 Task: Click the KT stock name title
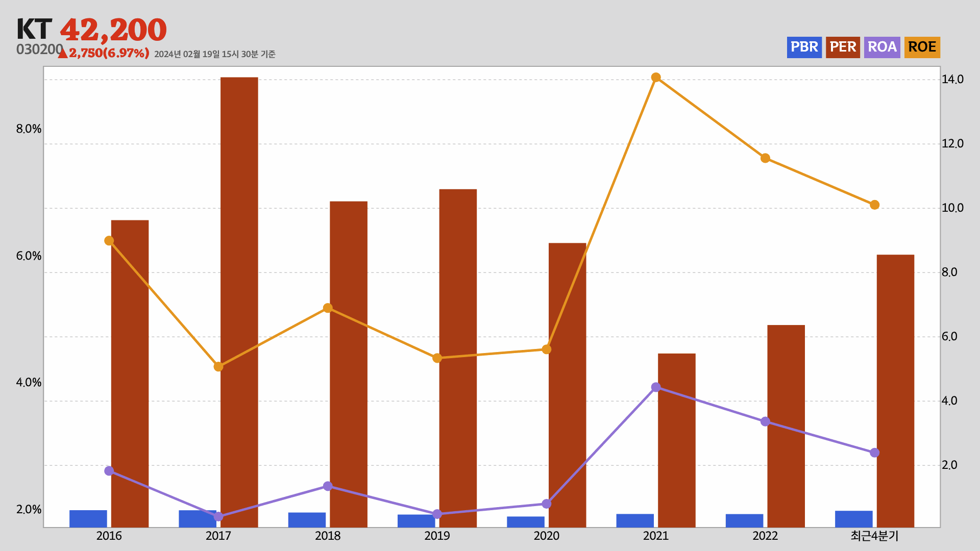[34, 29]
